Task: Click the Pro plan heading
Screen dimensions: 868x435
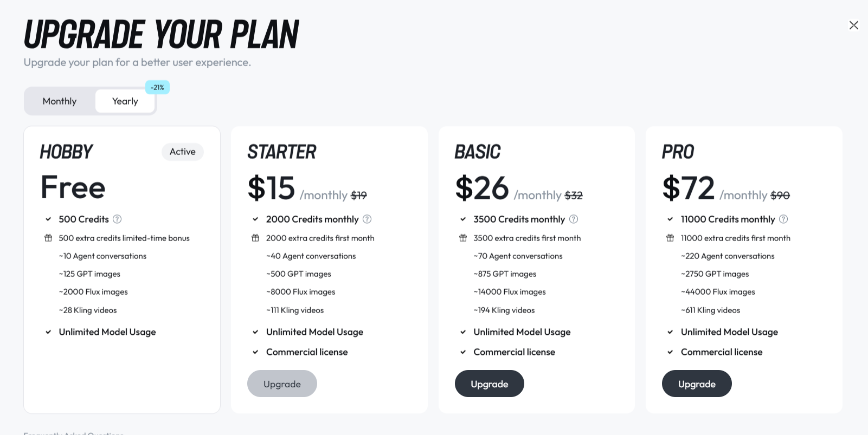Action: [678, 152]
